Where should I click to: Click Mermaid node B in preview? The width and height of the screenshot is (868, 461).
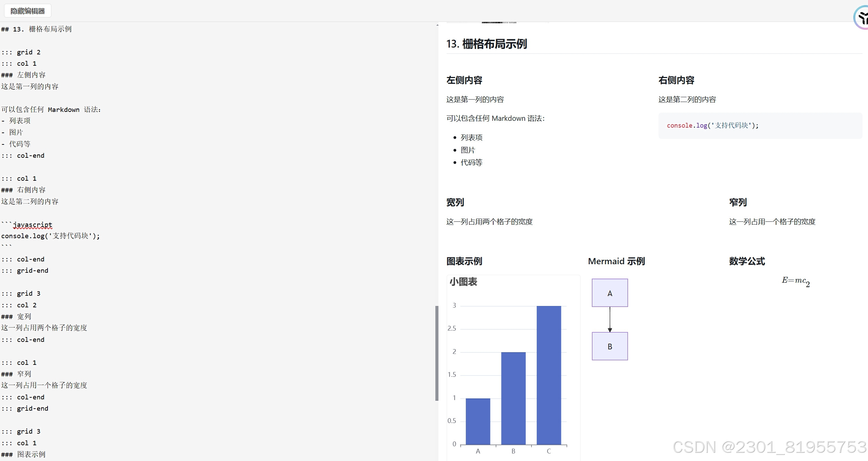point(610,346)
